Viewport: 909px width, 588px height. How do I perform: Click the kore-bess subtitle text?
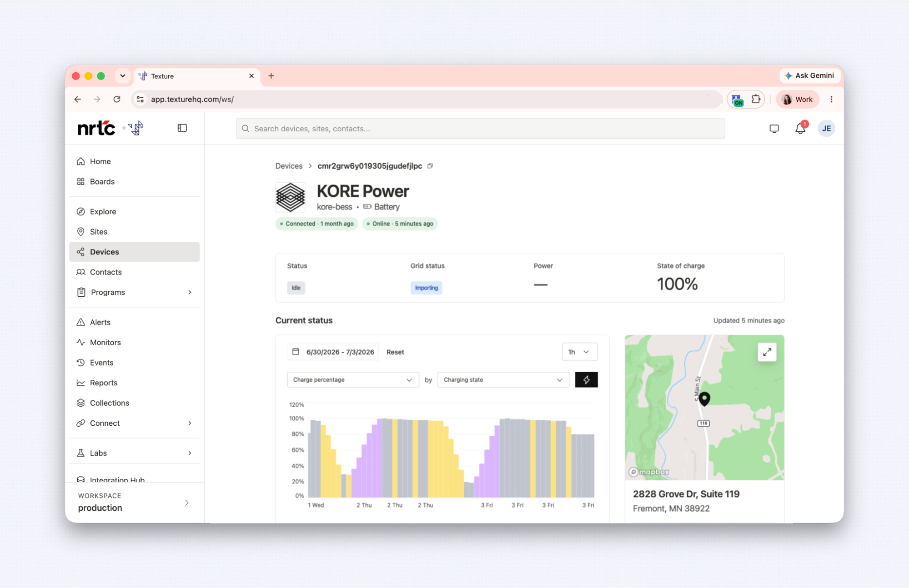[334, 207]
